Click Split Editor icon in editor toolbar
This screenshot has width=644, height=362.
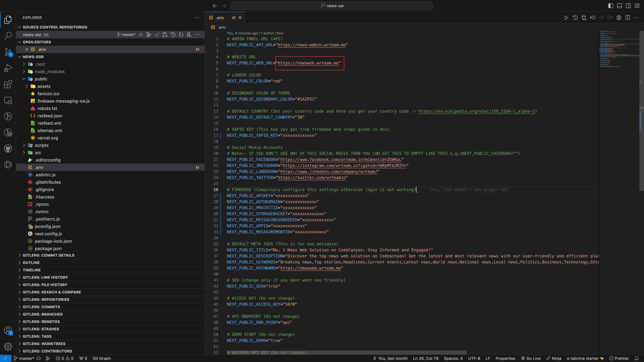click(x=628, y=18)
